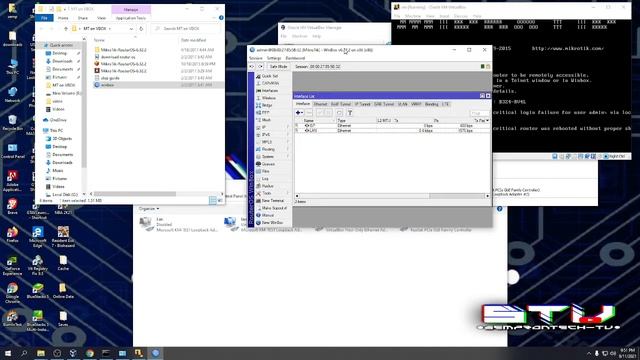This screenshot has width=640, height=360.
Task: Open the File tab in Explorer
Action: tap(44, 18)
